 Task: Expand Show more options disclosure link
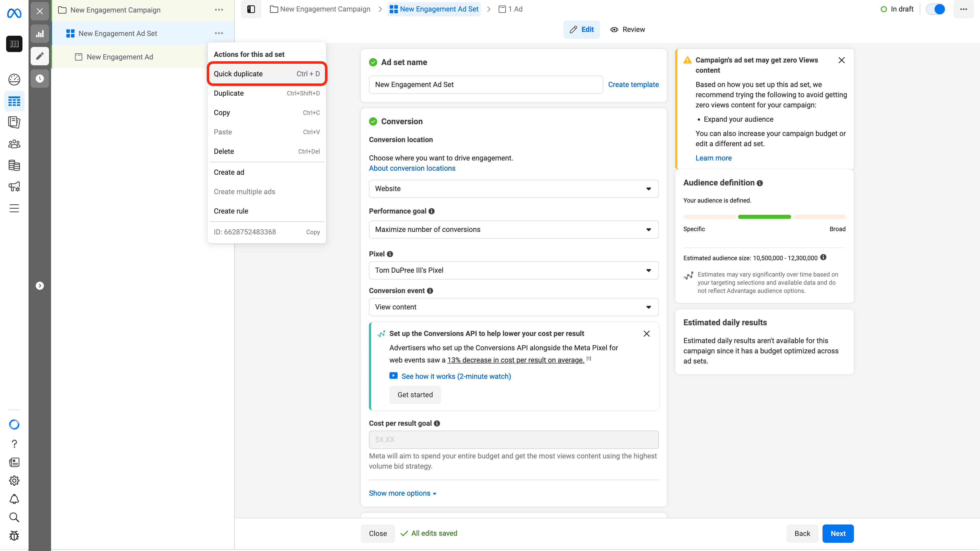pyautogui.click(x=402, y=493)
